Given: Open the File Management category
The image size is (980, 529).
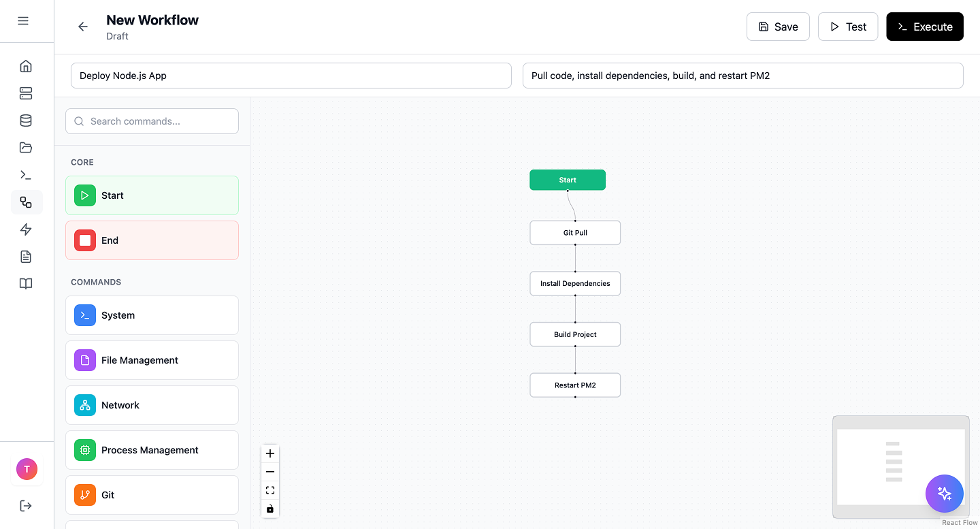Looking at the screenshot, I should coord(152,360).
